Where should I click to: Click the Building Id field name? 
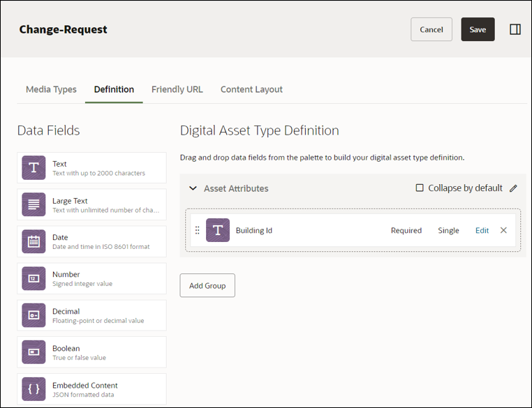[x=254, y=230]
